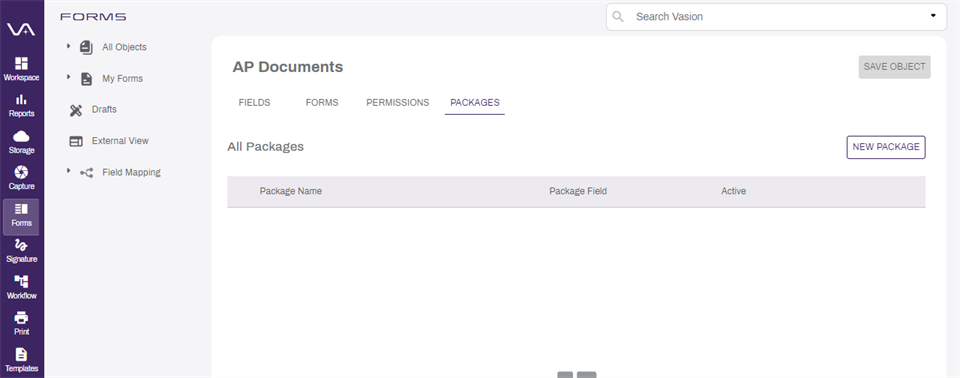Click the FORMS panel heading
960x378 pixels.
tap(93, 17)
